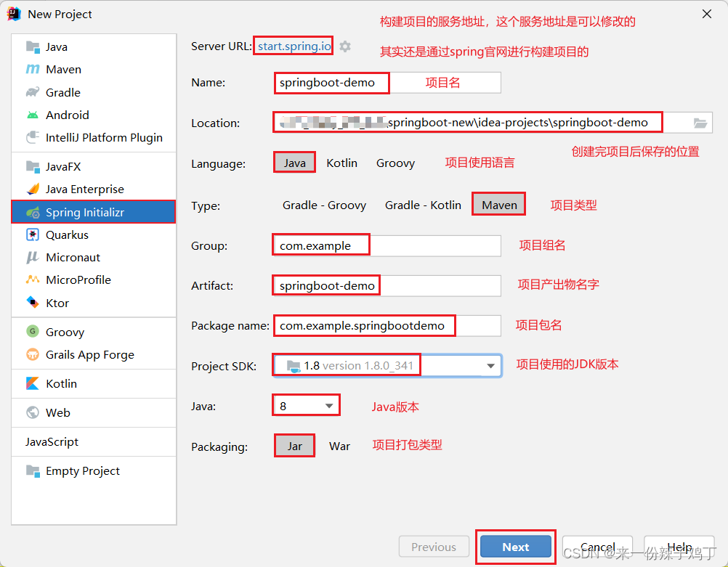The height and width of the screenshot is (567, 728).
Task: Set project type to Maven
Action: pos(499,205)
